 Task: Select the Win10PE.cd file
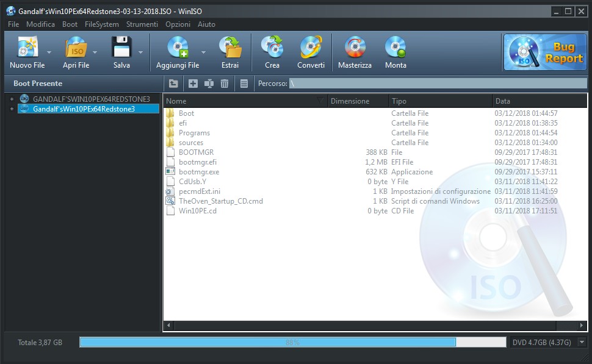click(x=198, y=211)
